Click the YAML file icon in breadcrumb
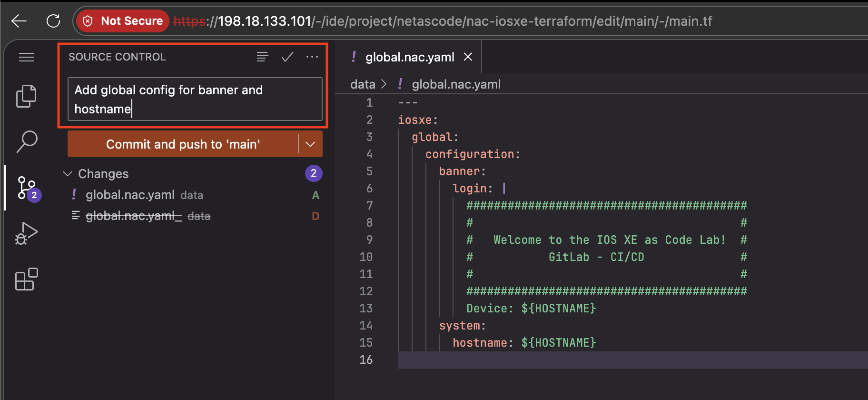Viewport: 868px width, 400px height. (x=400, y=84)
